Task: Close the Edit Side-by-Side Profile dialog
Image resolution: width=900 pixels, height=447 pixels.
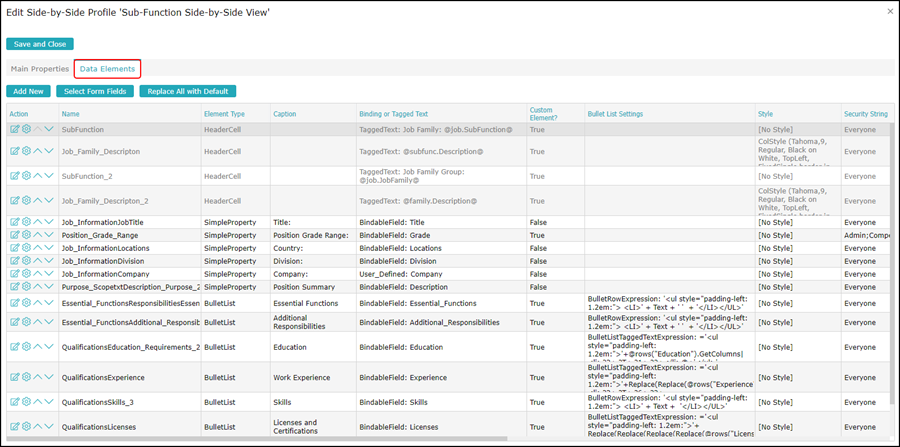Action: coord(890,10)
